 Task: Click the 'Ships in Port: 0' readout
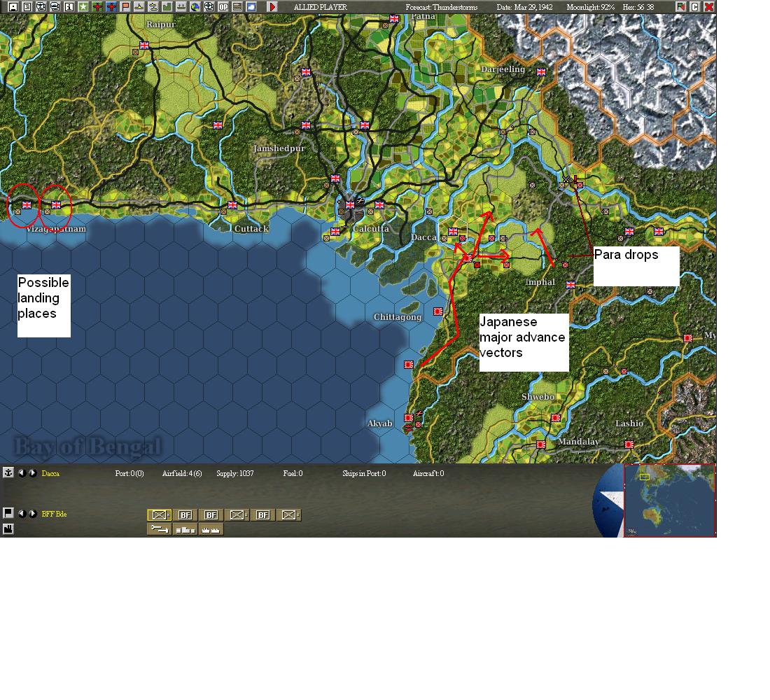(x=365, y=473)
